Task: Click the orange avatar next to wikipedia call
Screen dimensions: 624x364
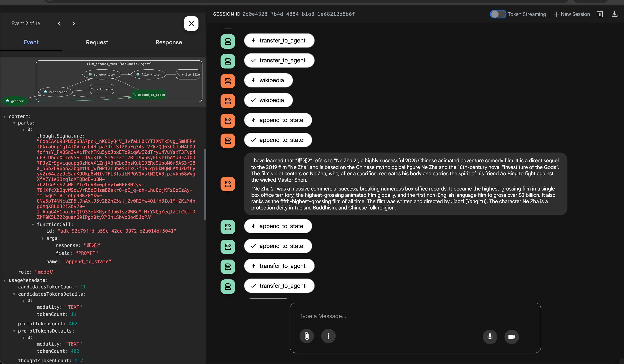Action: click(228, 81)
